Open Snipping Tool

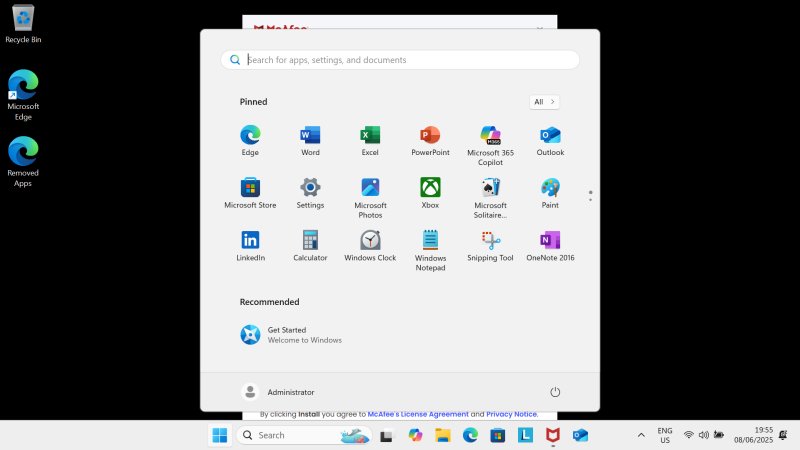pyautogui.click(x=490, y=246)
